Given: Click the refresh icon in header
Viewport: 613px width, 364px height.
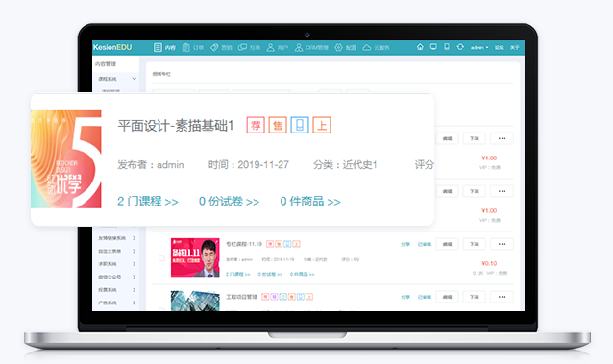Looking at the screenshot, I should coord(460,47).
